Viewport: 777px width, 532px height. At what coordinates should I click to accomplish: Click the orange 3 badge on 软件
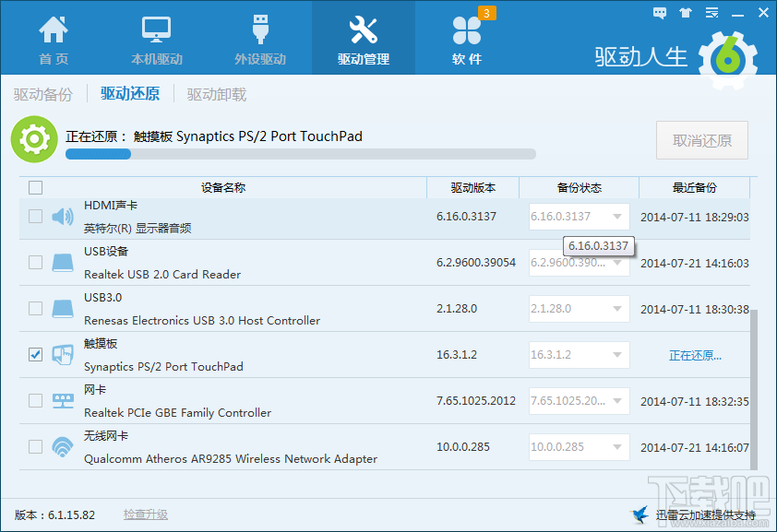point(486,13)
